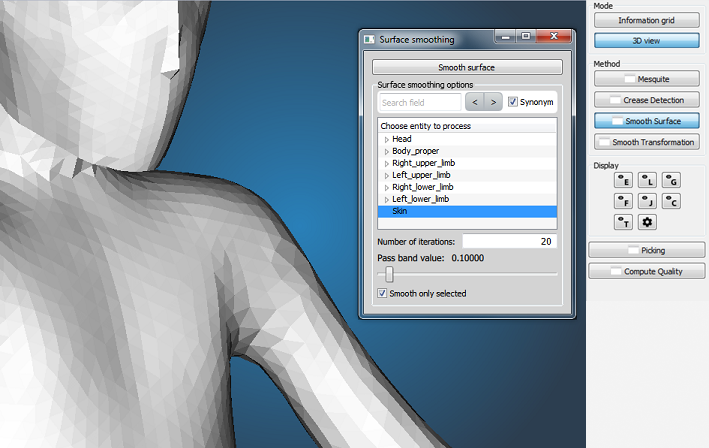Click the Number of iterations field

pyautogui.click(x=510, y=241)
